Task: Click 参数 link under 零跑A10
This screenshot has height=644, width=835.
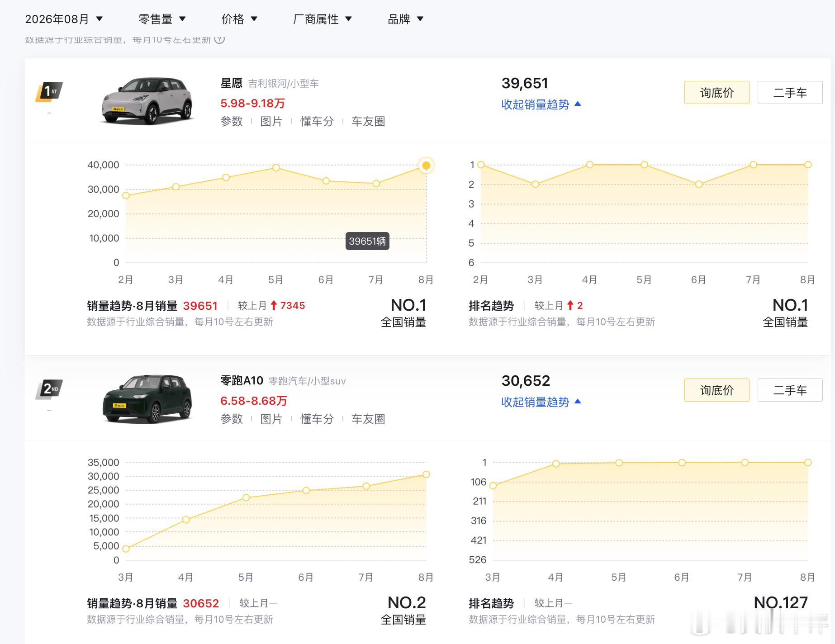Action: (232, 419)
